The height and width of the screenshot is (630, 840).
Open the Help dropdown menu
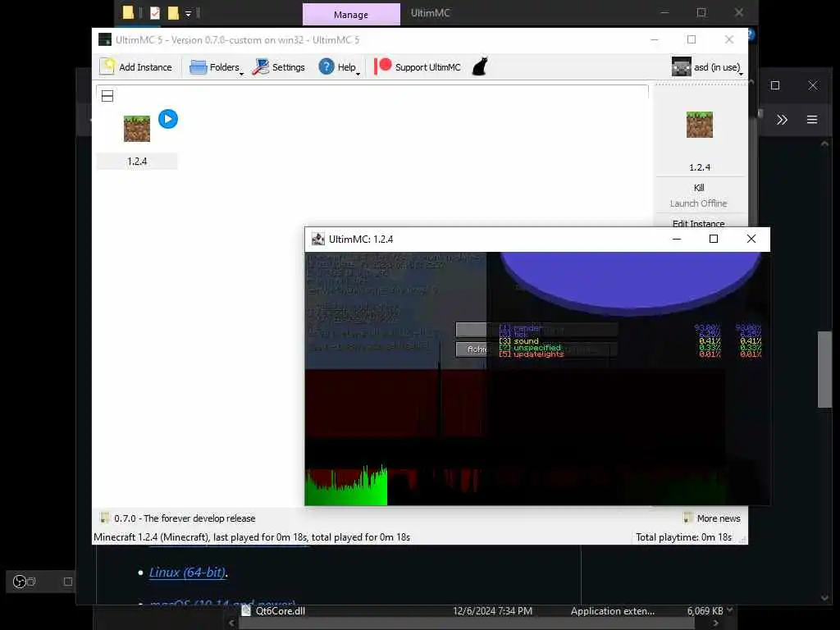339,67
